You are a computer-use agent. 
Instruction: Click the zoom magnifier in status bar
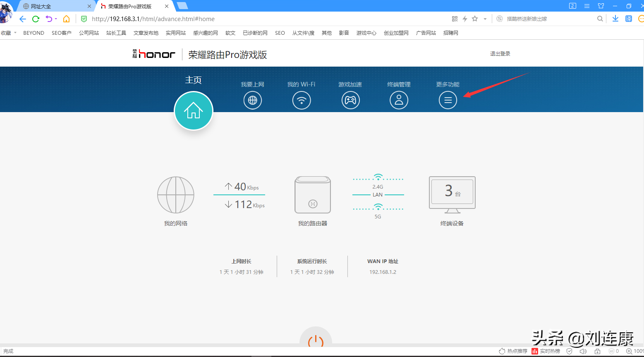(x=629, y=351)
